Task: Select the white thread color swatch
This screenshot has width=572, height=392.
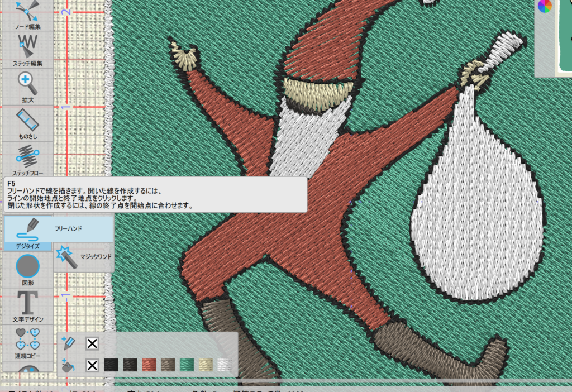Action: [225, 366]
